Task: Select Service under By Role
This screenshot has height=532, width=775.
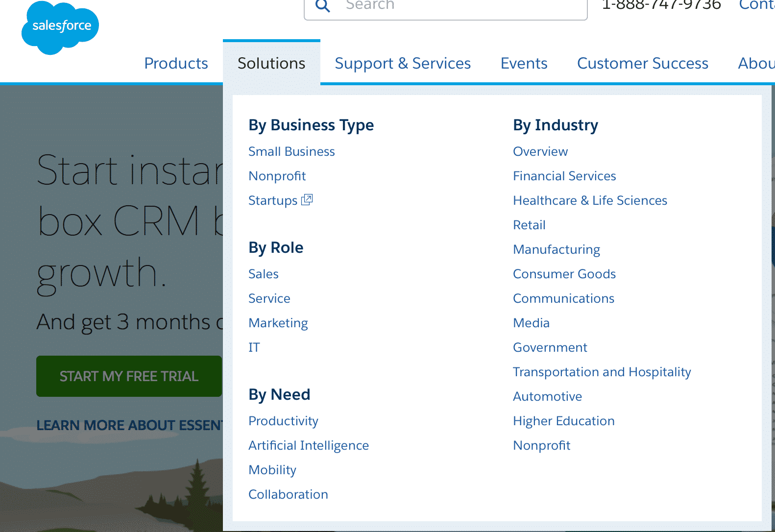Action: (269, 298)
